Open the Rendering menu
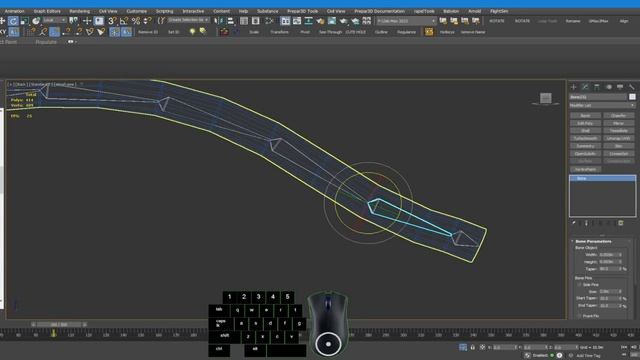Image resolution: width=640 pixels, height=360 pixels. click(x=80, y=11)
